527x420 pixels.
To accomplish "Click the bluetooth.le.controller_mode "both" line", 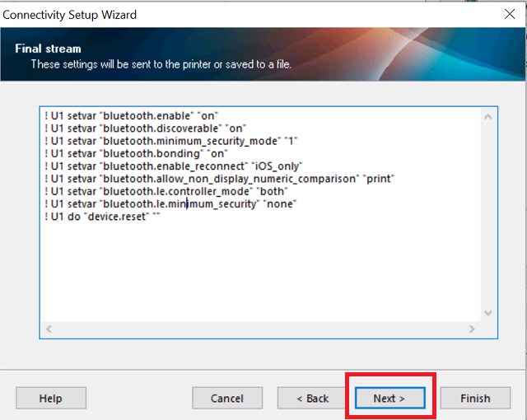I will point(166,191).
